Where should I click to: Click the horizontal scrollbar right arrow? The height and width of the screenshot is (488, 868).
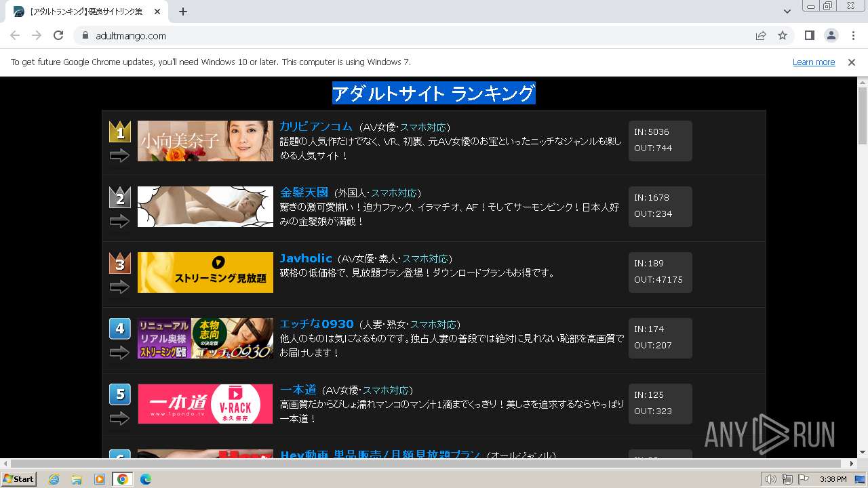852,464
